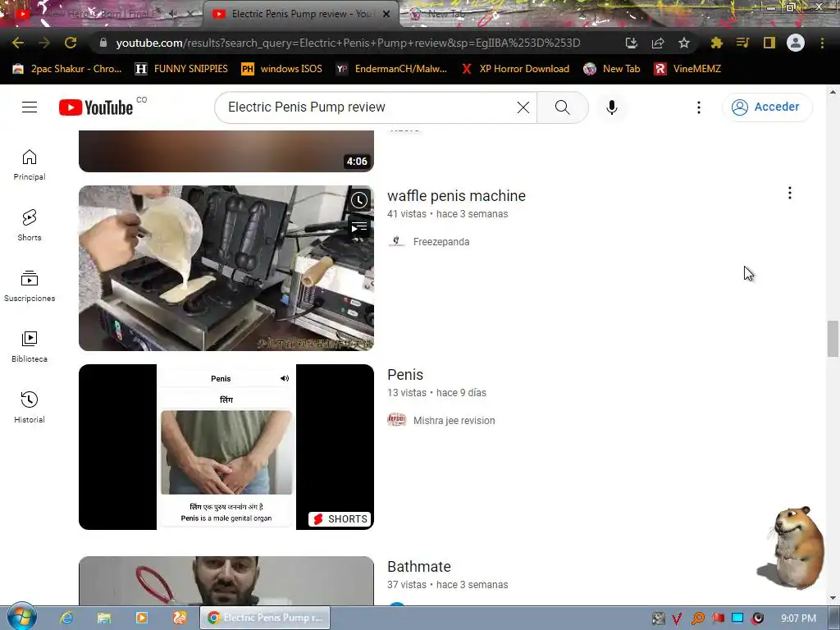The width and height of the screenshot is (840, 630).
Task: Open YouTube settings three-dot menu
Action: tap(699, 107)
